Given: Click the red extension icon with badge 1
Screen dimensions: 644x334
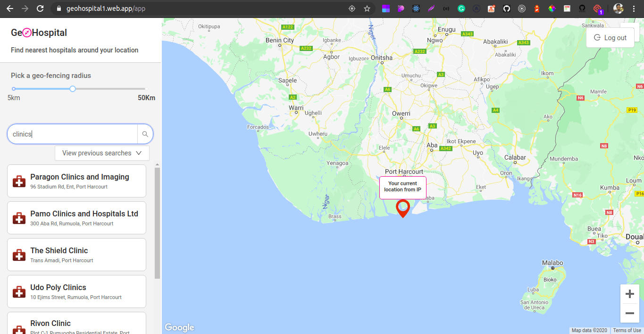Looking at the screenshot, I should click(598, 9).
